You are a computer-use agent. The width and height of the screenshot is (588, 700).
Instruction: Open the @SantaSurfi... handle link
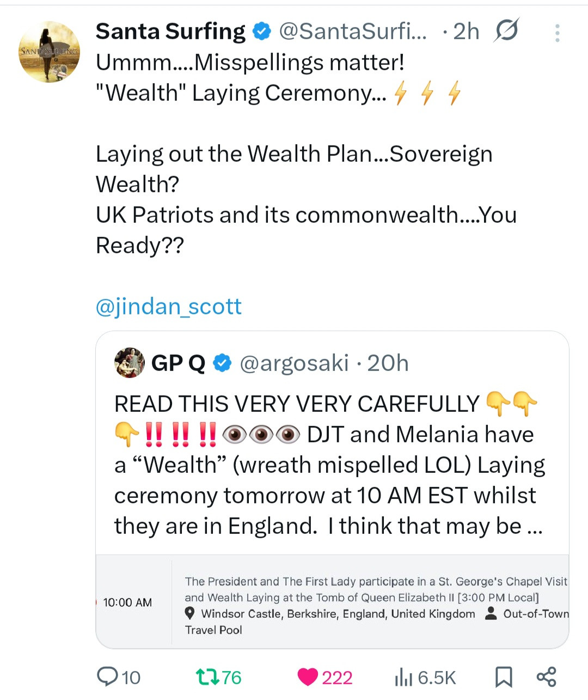[x=352, y=32]
